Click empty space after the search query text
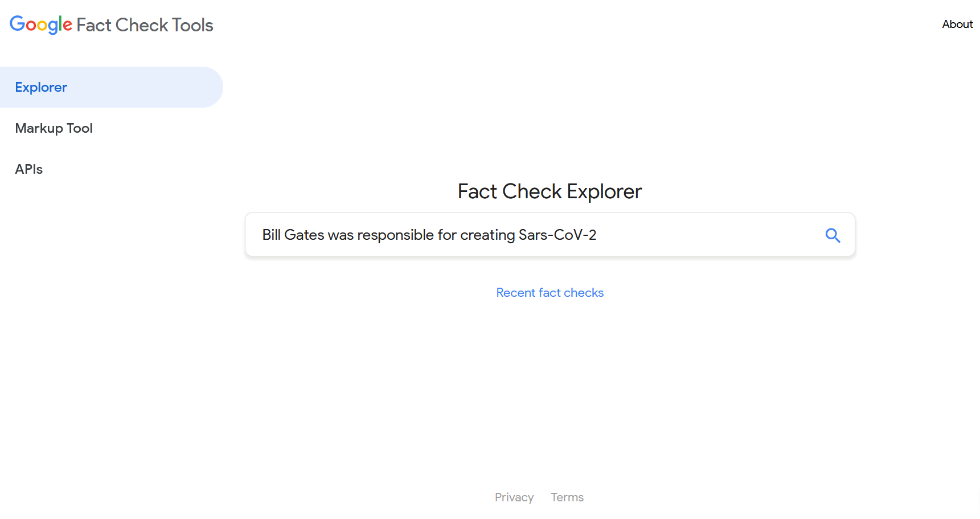 (x=706, y=235)
